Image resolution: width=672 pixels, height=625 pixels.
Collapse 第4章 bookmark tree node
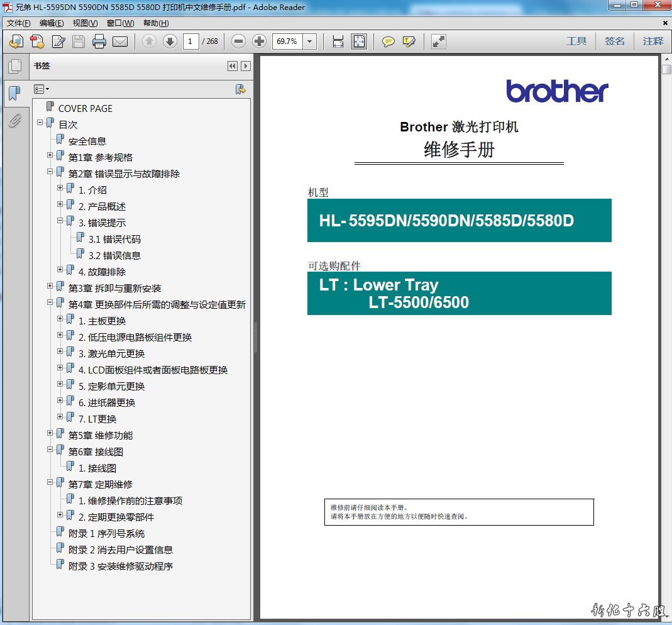tap(50, 302)
